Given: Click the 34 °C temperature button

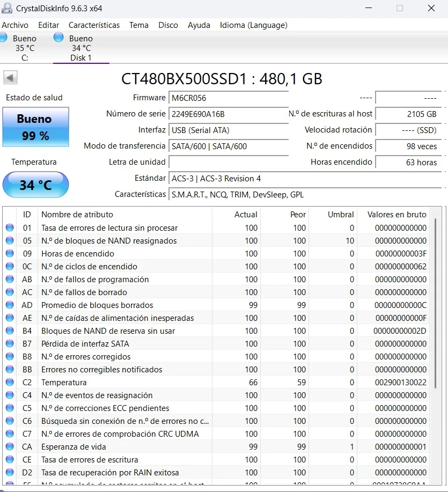Looking at the screenshot, I should tap(36, 185).
